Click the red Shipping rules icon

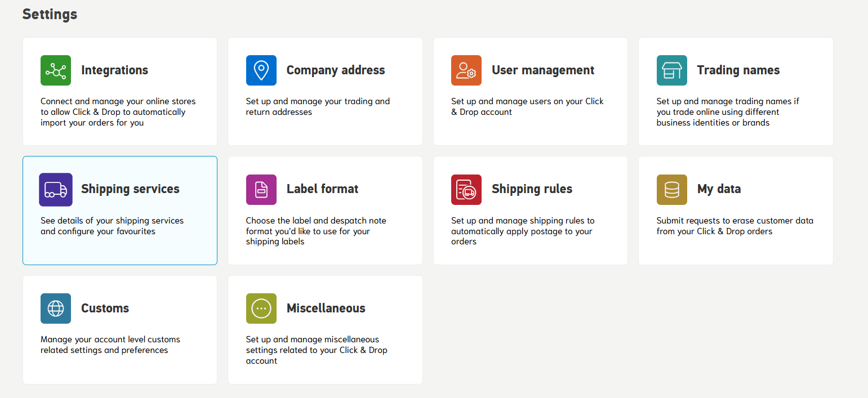(x=466, y=190)
